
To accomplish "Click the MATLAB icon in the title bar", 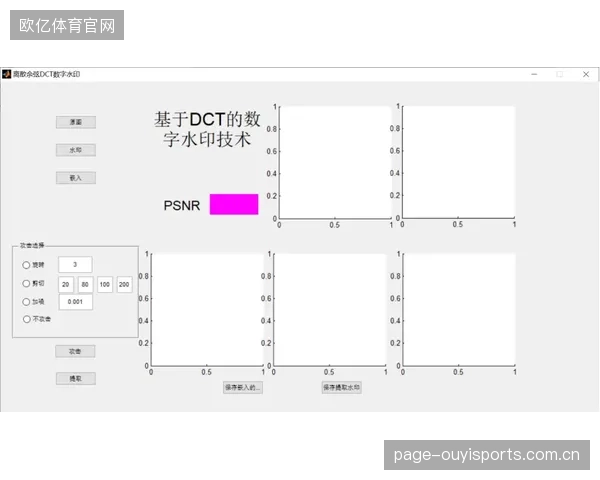I will (x=6, y=74).
